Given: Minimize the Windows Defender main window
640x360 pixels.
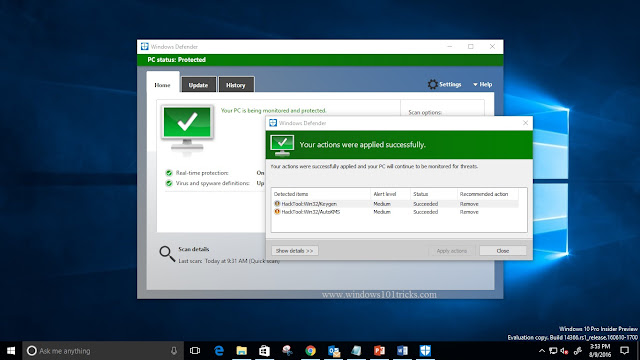Looking at the screenshot, I should pos(449,47).
